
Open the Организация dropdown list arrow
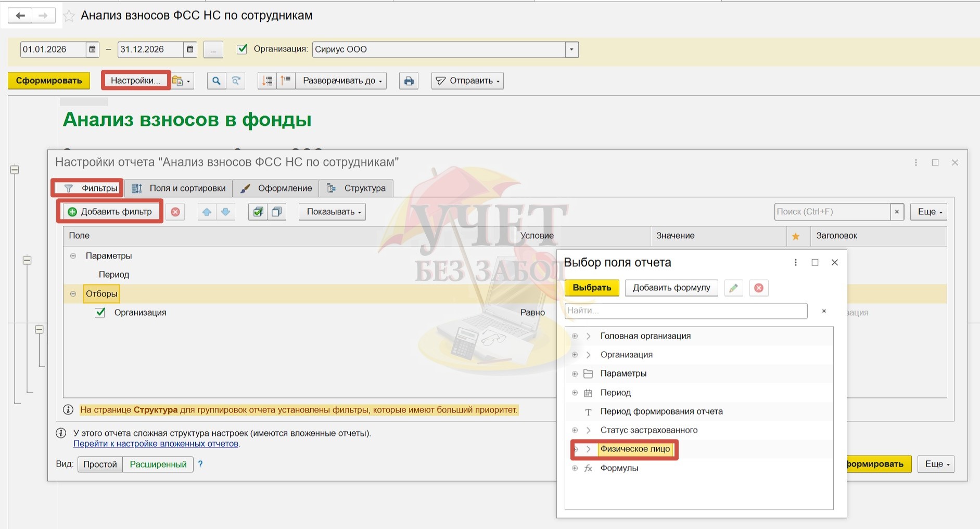pos(571,49)
